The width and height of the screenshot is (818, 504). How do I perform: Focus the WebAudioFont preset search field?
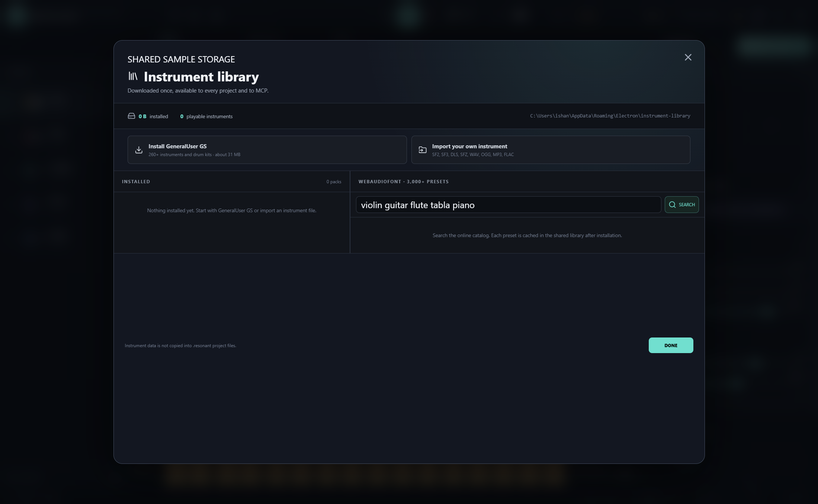coord(508,205)
